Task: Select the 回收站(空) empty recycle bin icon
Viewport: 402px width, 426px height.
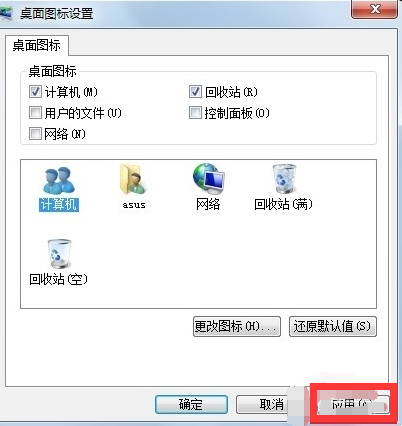Action: (x=59, y=254)
